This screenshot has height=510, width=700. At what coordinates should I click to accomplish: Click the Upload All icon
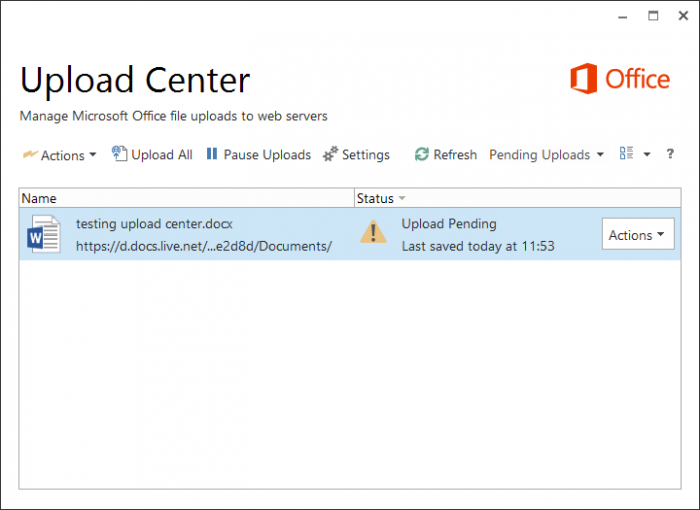point(120,154)
